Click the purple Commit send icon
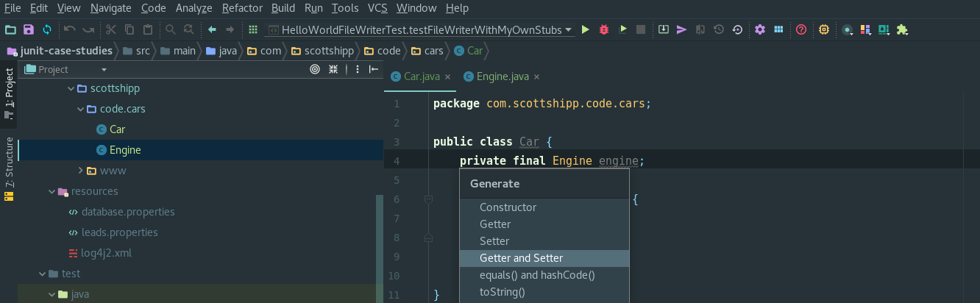Viewport: 980px width, 303px height. (x=682, y=29)
